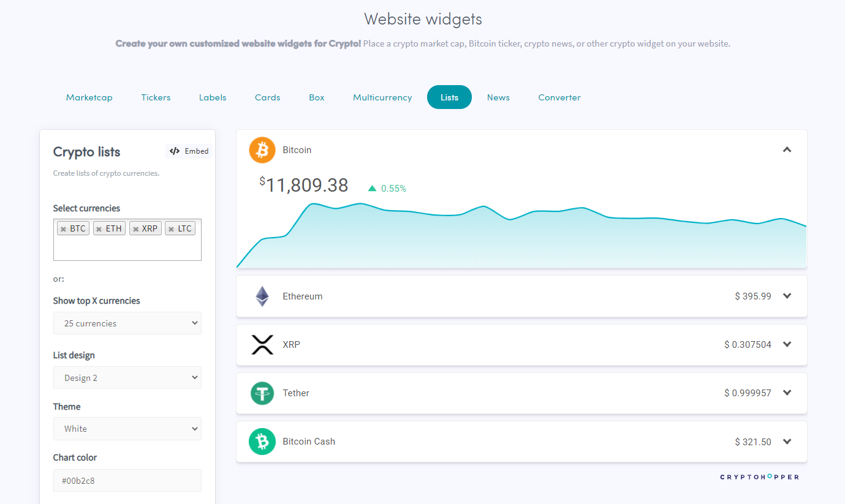Click the XRP name text in list
The image size is (845, 504).
click(x=292, y=345)
